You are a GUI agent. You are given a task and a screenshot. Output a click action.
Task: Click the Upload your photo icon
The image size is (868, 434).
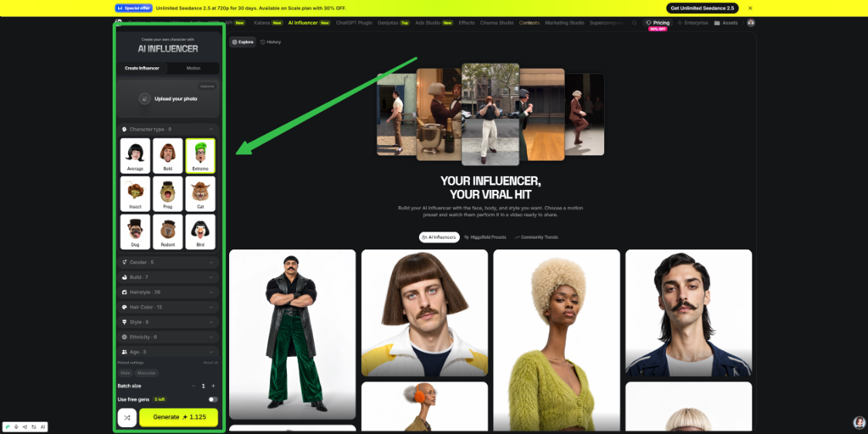(x=144, y=99)
